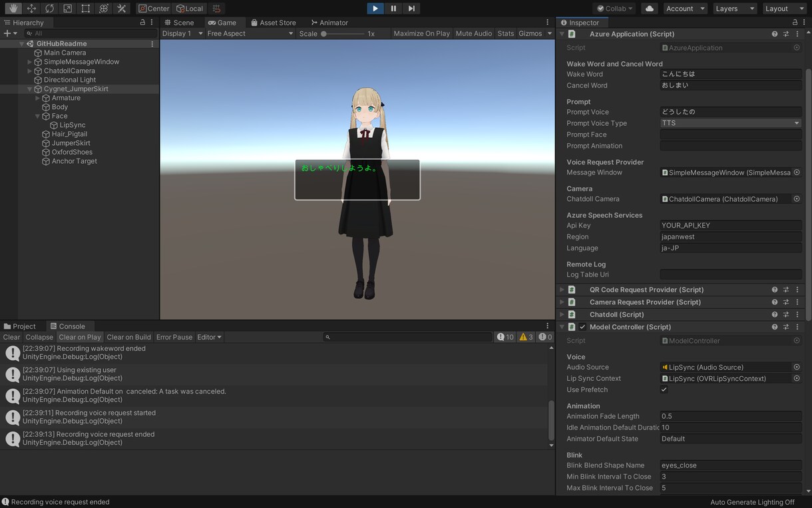The image size is (812, 508).
Task: Step one frame forward
Action: [x=411, y=9]
